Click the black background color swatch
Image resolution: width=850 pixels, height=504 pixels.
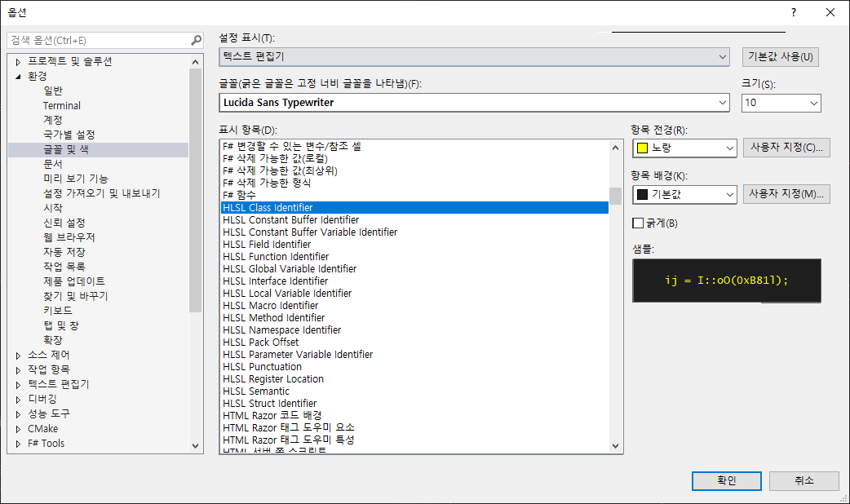click(642, 195)
